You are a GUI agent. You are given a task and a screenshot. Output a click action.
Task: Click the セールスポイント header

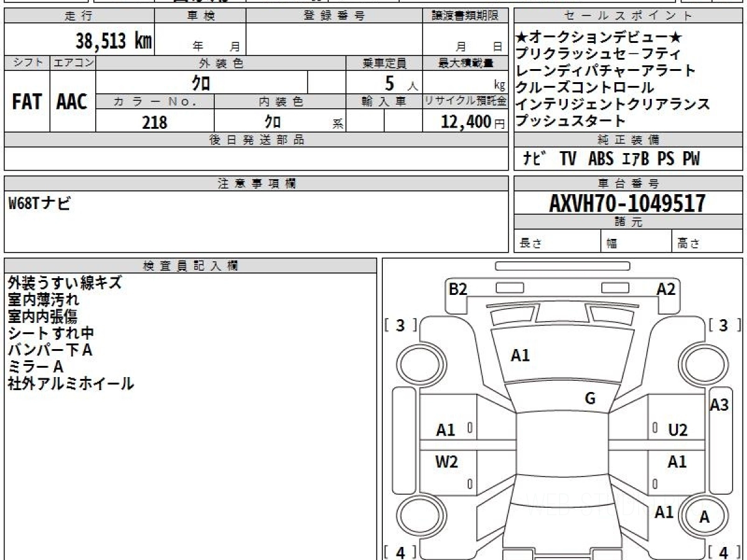(x=629, y=16)
